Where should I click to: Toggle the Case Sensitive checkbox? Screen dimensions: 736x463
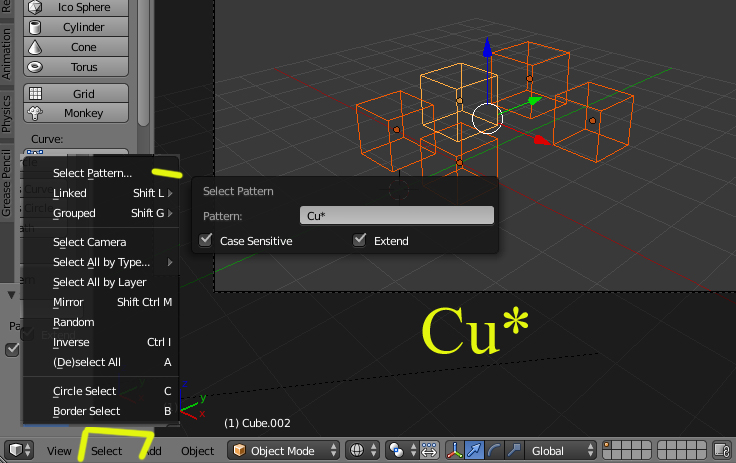coord(206,241)
